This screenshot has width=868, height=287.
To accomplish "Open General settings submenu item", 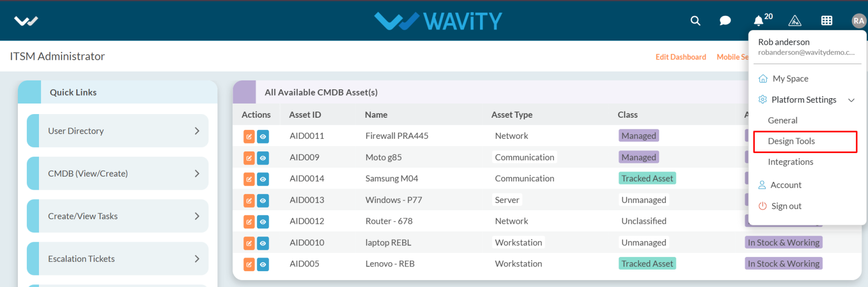I will (x=782, y=120).
